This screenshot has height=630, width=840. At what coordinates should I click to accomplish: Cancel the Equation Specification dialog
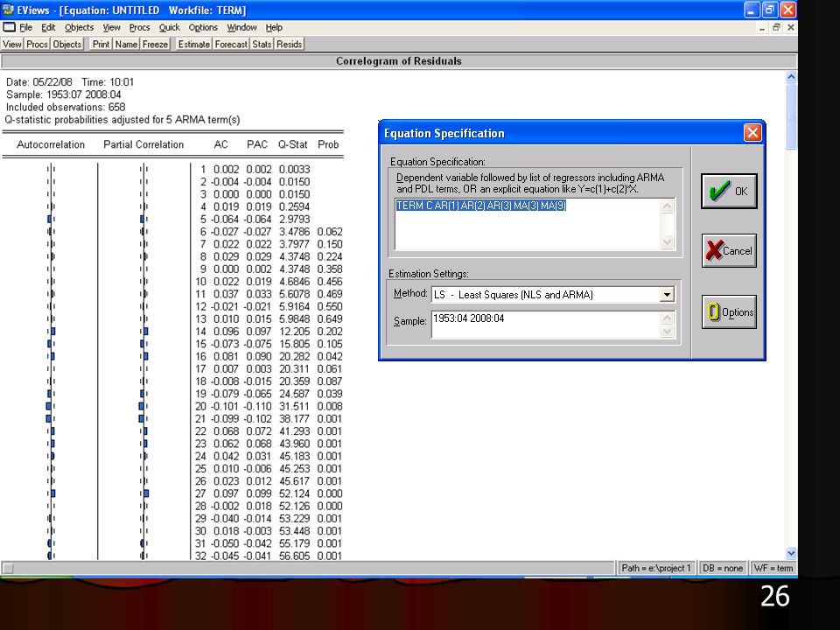point(729,250)
